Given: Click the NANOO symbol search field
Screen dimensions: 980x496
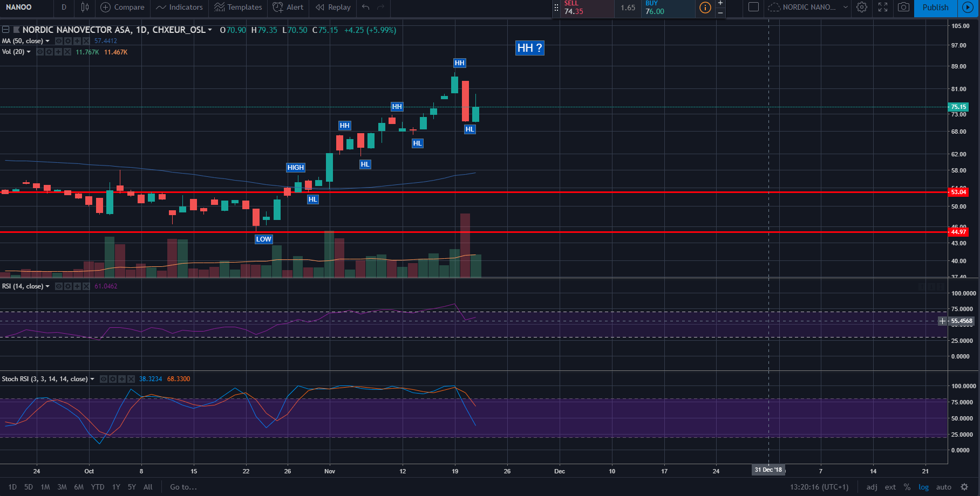Looking at the screenshot, I should click(x=26, y=7).
